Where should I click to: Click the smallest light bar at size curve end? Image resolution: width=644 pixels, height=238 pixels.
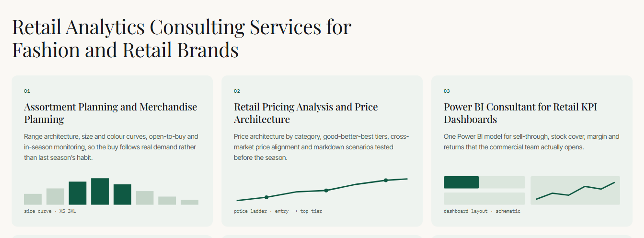click(x=190, y=202)
